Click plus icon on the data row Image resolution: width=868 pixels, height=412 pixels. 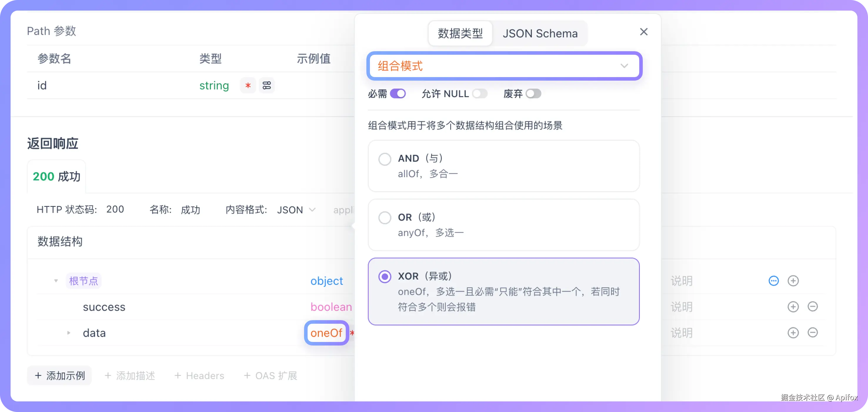(794, 333)
